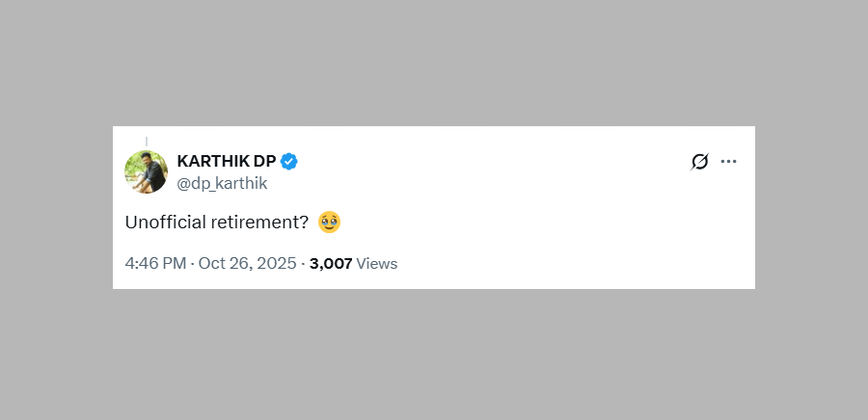Open the @dp_karthik handle link
The image size is (868, 420).
[222, 183]
